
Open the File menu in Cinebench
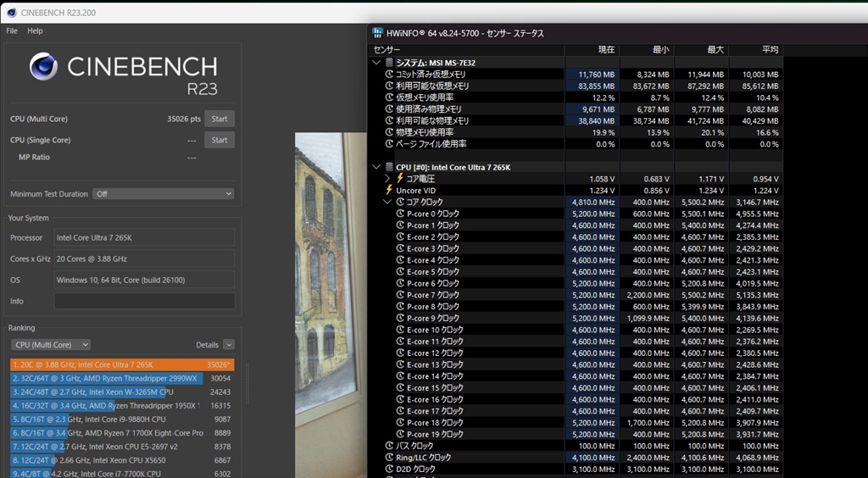point(12,31)
